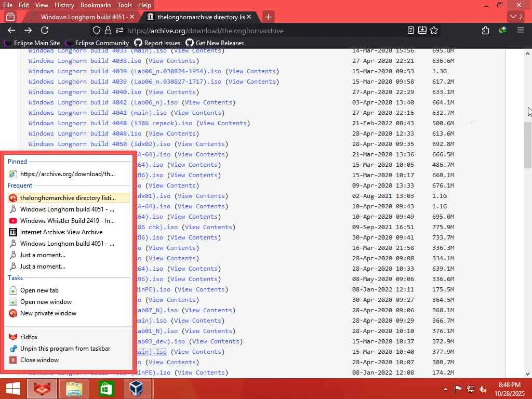The width and height of the screenshot is (532, 399).
Task: Open Windows Whistler Build 2419 jump list entry
Action: coord(68,221)
